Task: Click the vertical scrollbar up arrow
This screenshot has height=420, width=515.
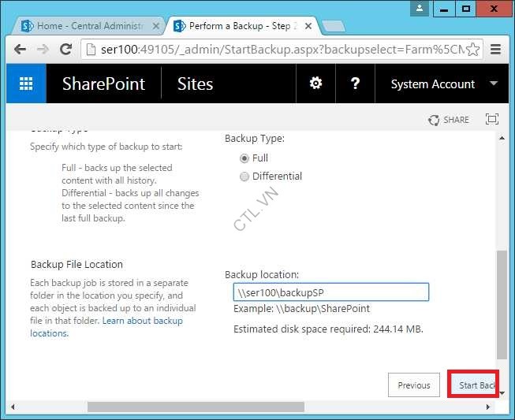Action: tap(502, 138)
